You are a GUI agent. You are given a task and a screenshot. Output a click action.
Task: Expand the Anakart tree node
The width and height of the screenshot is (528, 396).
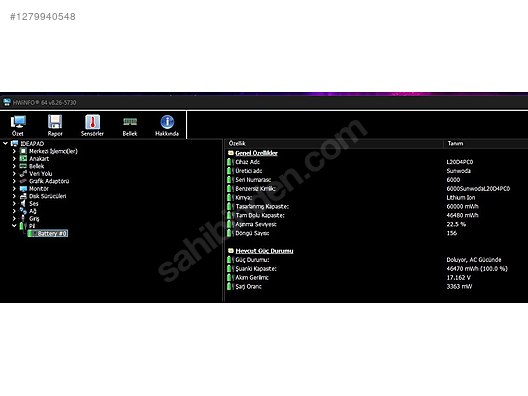14,158
